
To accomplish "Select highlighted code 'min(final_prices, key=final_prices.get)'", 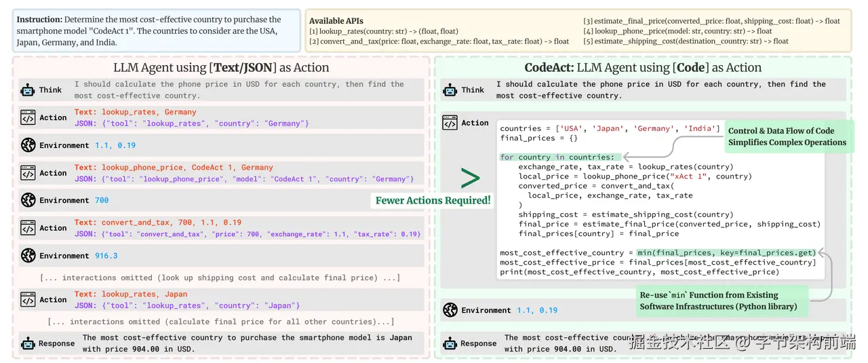I will click(727, 253).
